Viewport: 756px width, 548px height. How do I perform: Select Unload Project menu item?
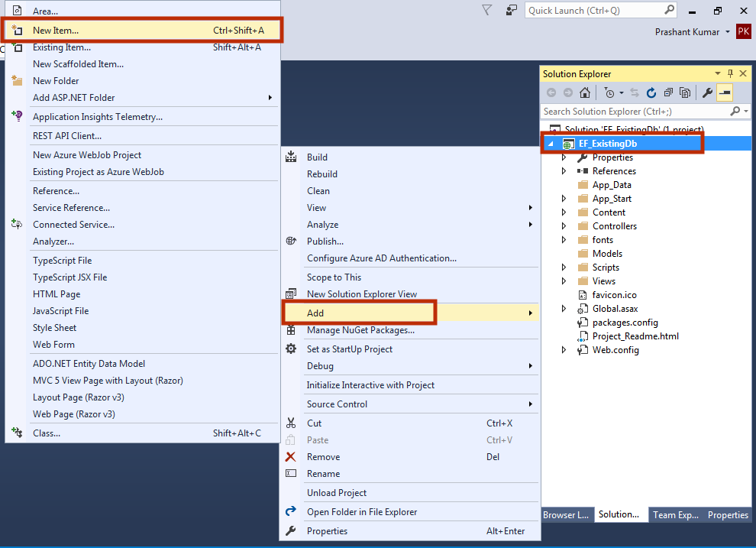[x=410, y=493]
